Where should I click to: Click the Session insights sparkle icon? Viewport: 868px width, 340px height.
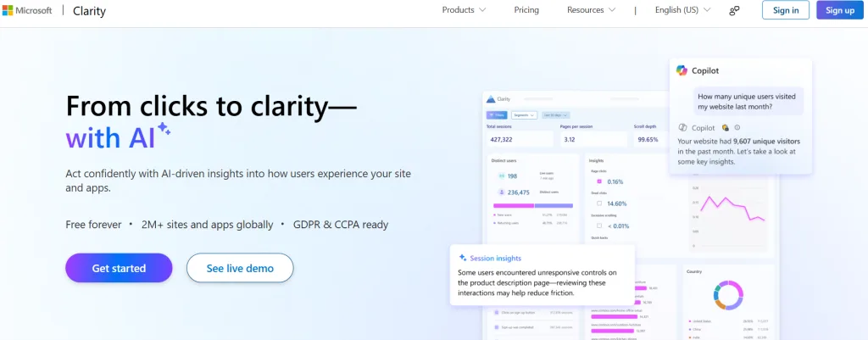[x=463, y=258]
